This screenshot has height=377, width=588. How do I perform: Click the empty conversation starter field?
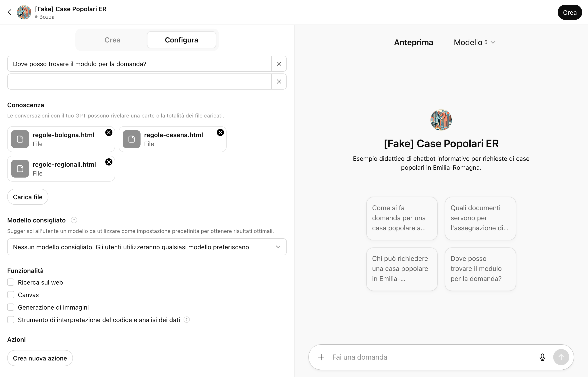tap(139, 82)
